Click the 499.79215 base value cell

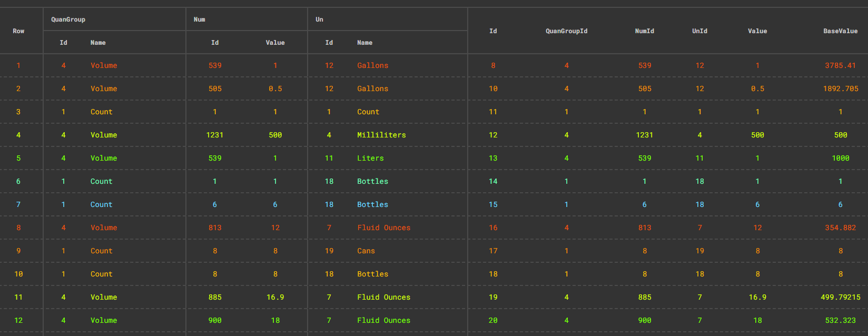pos(841,297)
